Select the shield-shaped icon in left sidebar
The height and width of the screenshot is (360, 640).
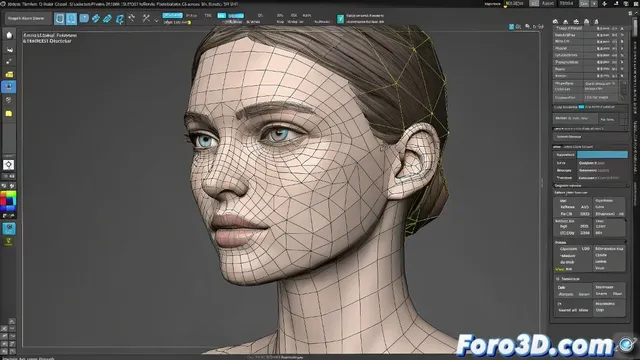pyautogui.click(x=9, y=100)
